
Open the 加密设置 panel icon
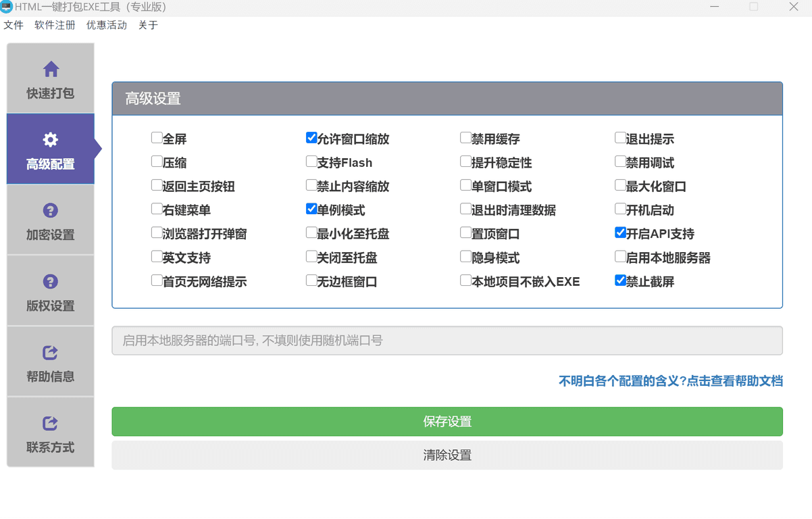50,211
